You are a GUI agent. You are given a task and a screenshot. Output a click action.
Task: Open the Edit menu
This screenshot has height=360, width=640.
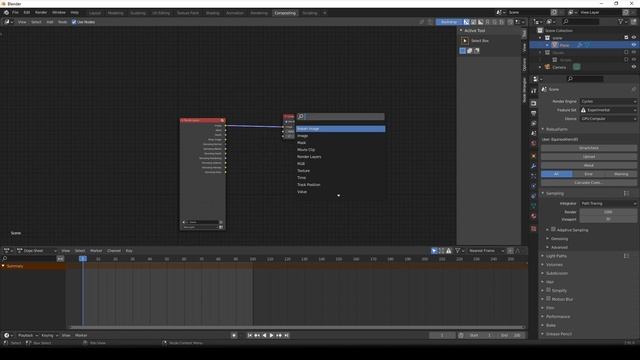point(27,13)
